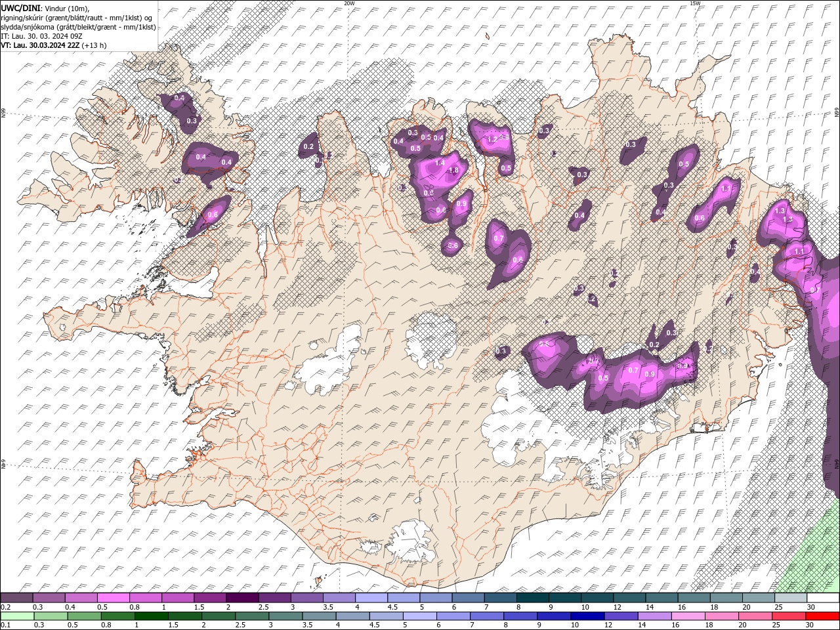Select the darkest purple 2 swatch in top legend row

(x=241, y=598)
